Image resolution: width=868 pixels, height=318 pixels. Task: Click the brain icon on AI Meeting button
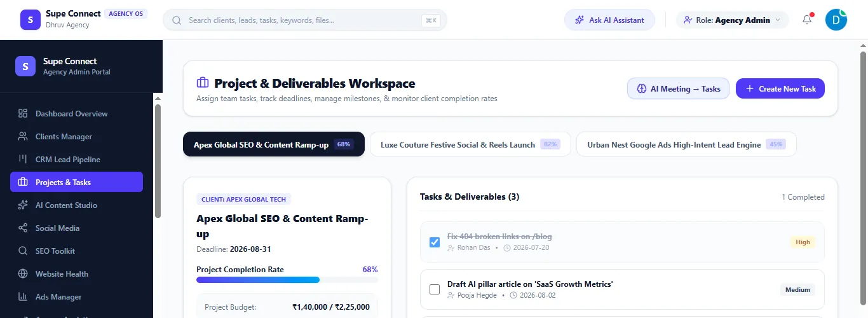point(642,89)
